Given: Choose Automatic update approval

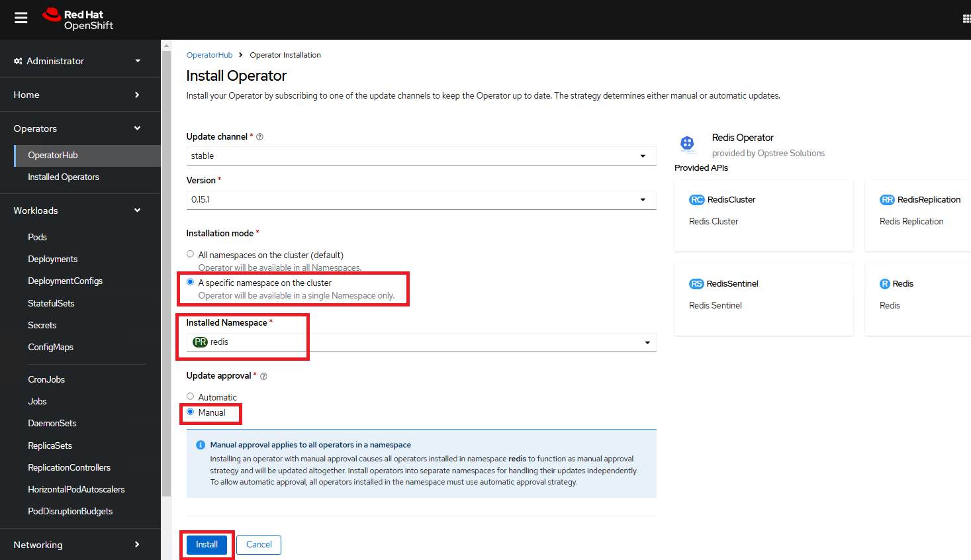Looking at the screenshot, I should tap(191, 397).
